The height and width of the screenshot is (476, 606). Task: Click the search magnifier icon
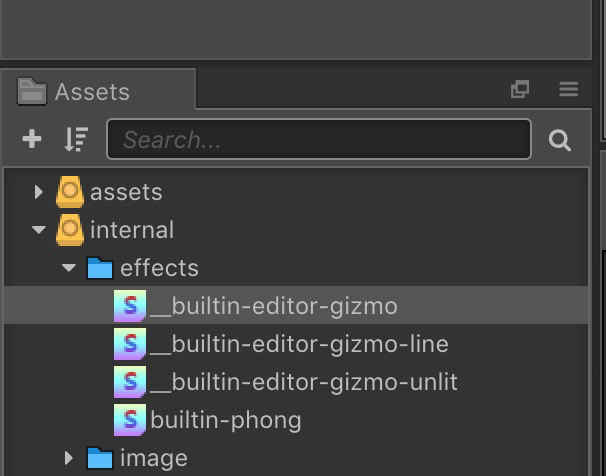(x=560, y=140)
